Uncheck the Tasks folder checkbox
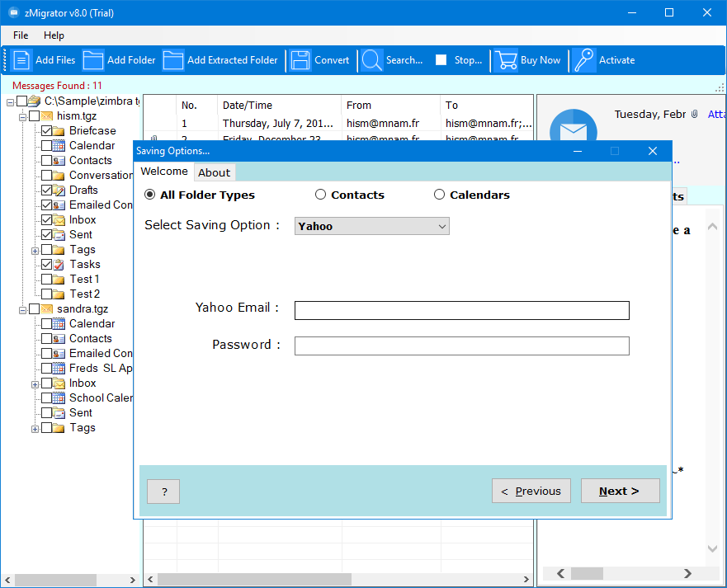The height and width of the screenshot is (588, 727). 46,264
